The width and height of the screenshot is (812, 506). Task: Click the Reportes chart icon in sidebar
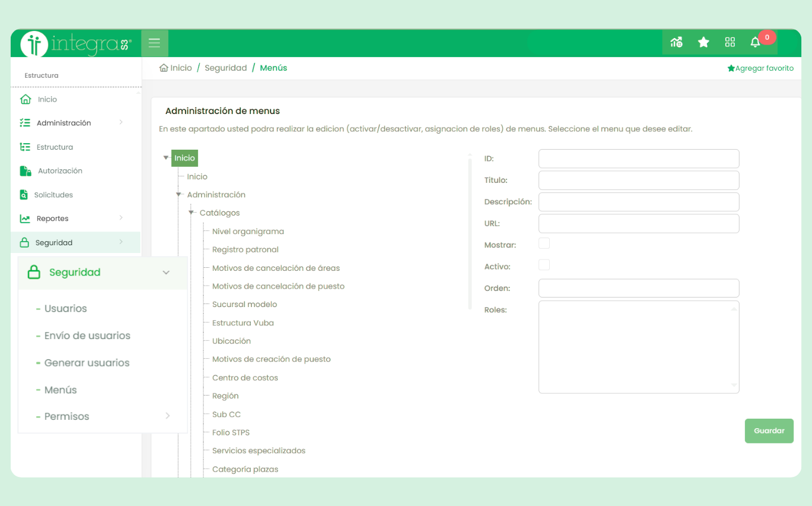(25, 219)
